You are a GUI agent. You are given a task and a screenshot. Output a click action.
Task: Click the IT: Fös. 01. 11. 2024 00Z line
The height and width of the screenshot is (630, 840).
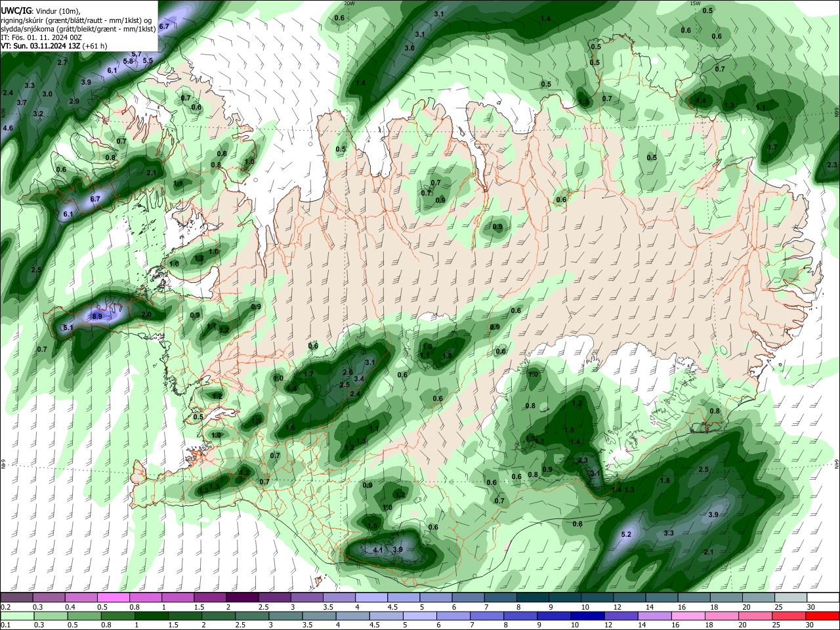[41, 37]
